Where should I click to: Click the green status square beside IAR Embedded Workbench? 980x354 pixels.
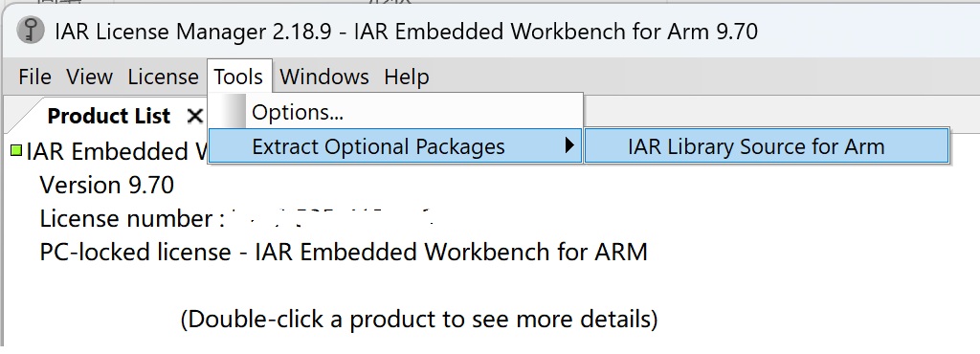click(x=16, y=150)
